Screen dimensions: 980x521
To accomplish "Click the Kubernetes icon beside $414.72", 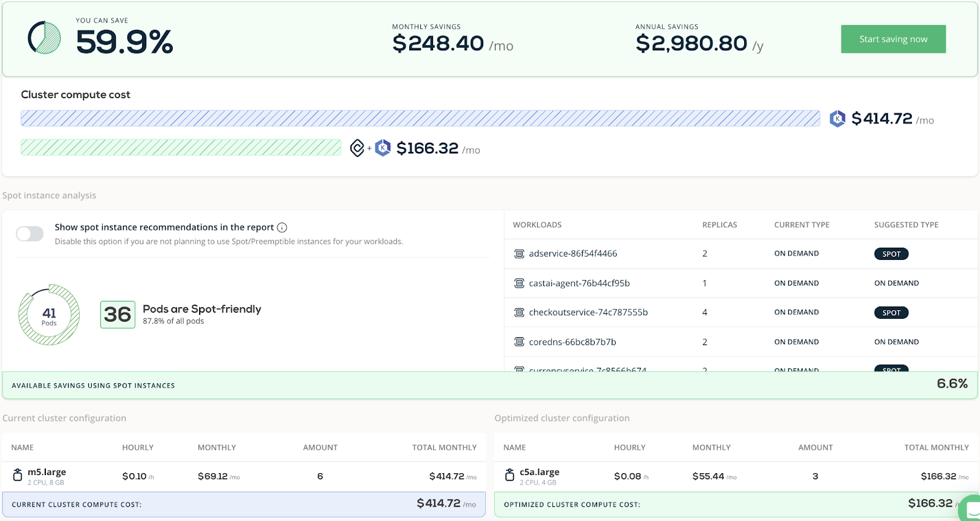I will coord(837,118).
